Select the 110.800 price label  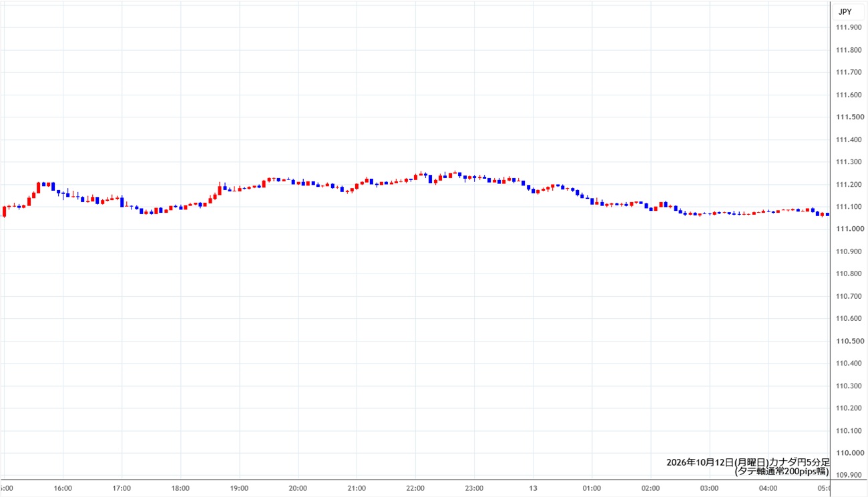point(848,274)
